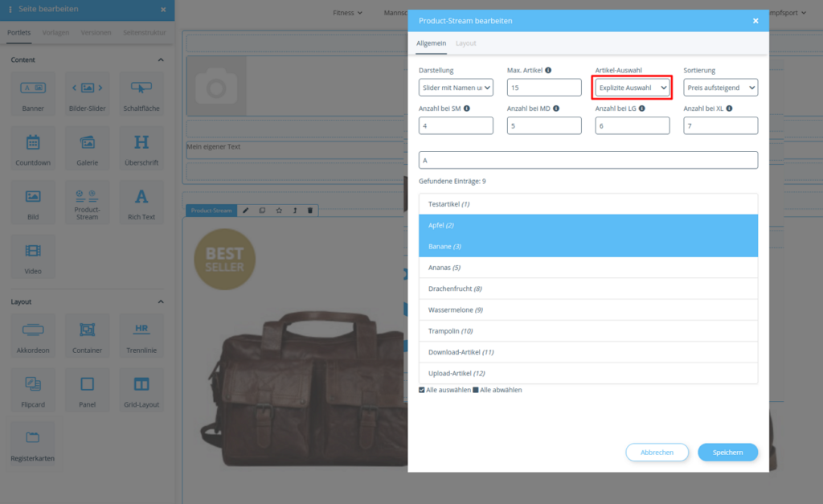Switch to the Layout tab

pyautogui.click(x=465, y=43)
